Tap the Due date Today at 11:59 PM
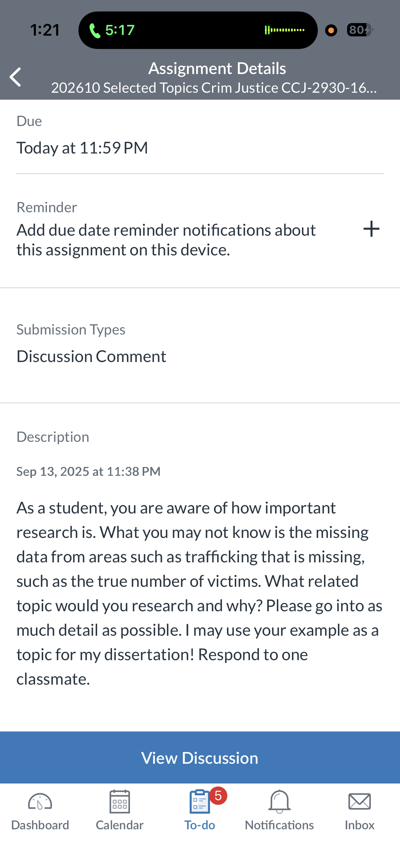Image resolution: width=400 pixels, height=868 pixels. tap(82, 148)
